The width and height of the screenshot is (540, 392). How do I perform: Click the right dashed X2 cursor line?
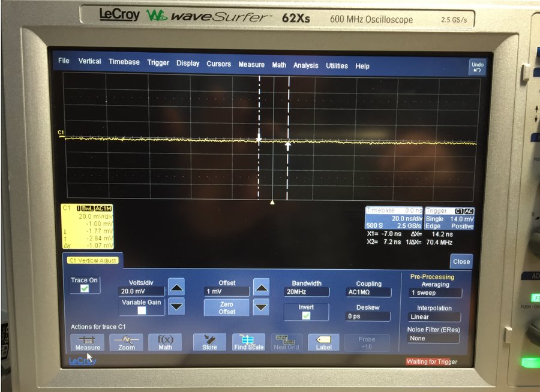pos(288,138)
